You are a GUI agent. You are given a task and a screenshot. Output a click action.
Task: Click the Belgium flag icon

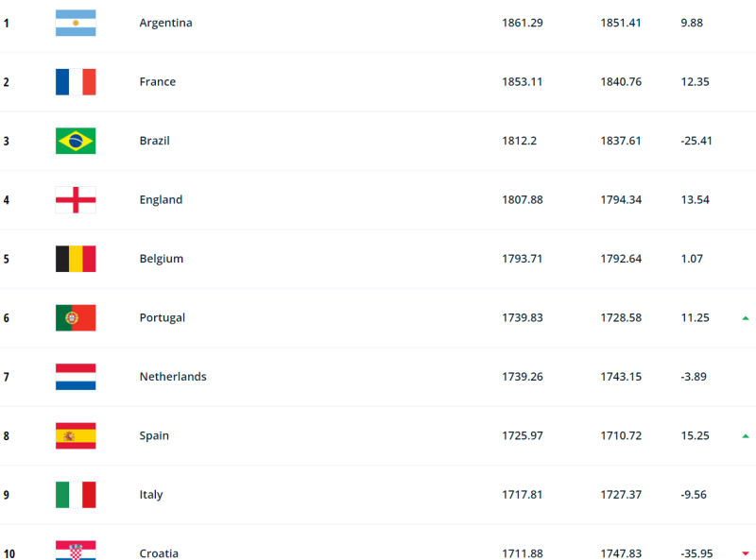click(x=76, y=259)
